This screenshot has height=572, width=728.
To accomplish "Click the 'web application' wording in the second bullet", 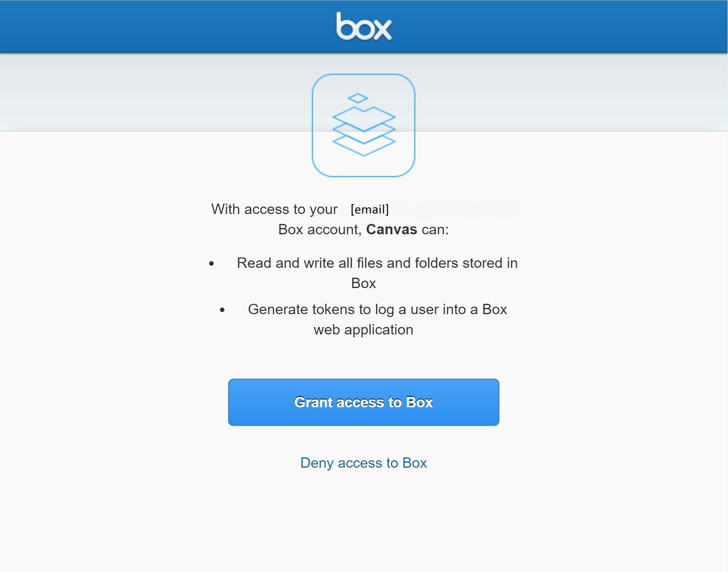I will 363,330.
